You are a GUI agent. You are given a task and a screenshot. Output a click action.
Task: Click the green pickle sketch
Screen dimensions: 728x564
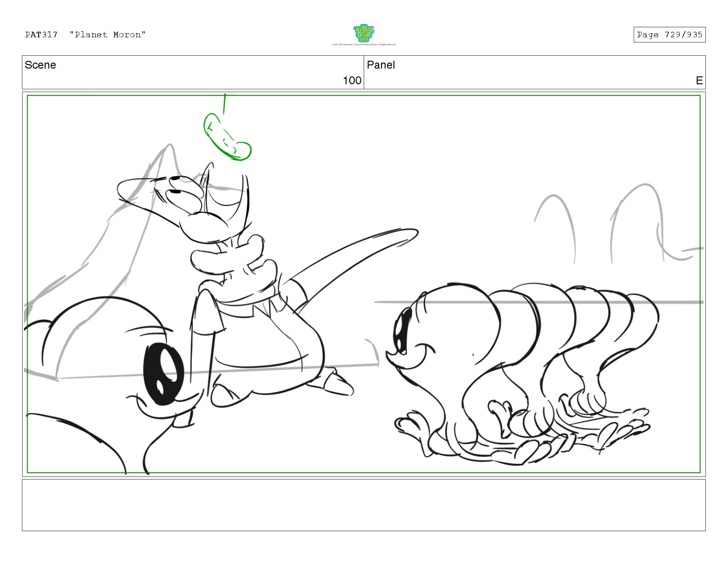click(x=227, y=137)
